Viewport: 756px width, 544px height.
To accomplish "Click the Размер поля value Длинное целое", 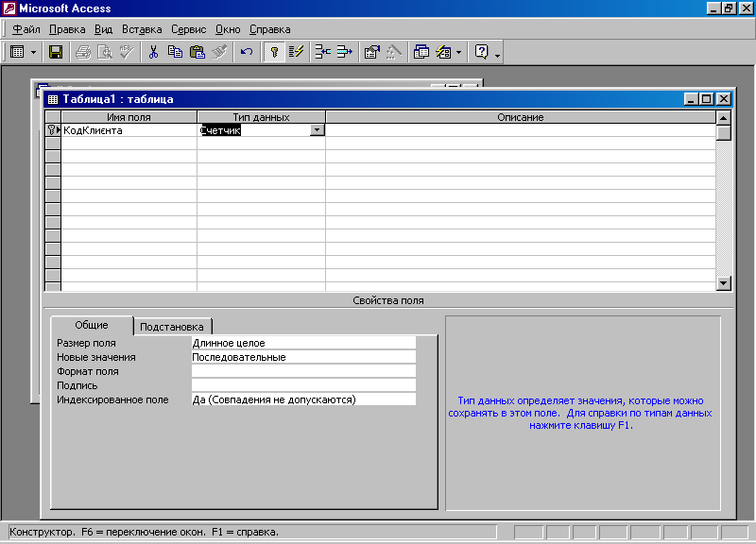I will 303,343.
